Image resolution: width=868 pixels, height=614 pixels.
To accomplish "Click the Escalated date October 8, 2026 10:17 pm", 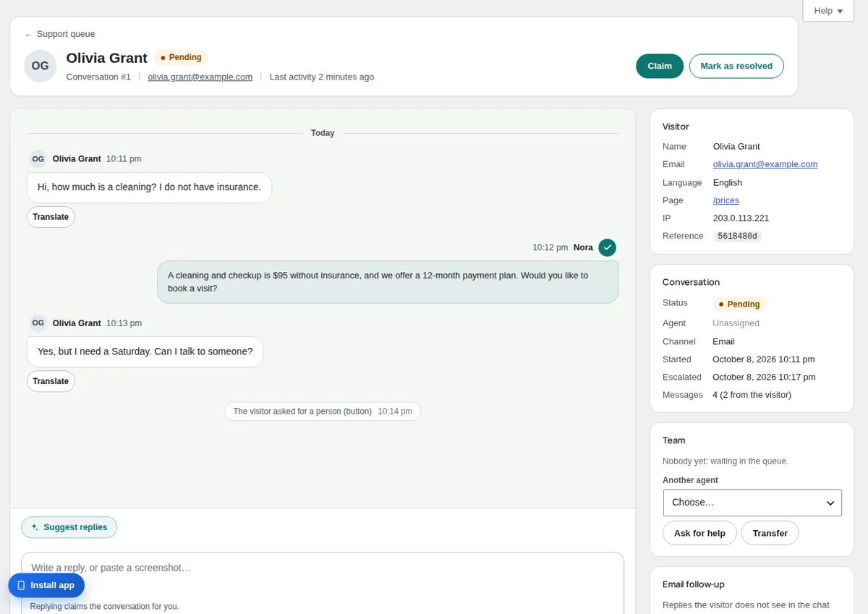I will pyautogui.click(x=764, y=377).
